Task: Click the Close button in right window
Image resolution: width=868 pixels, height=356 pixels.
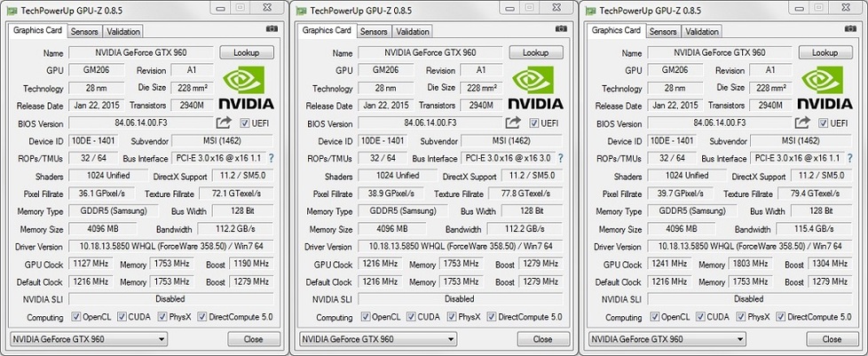Action: [832, 339]
